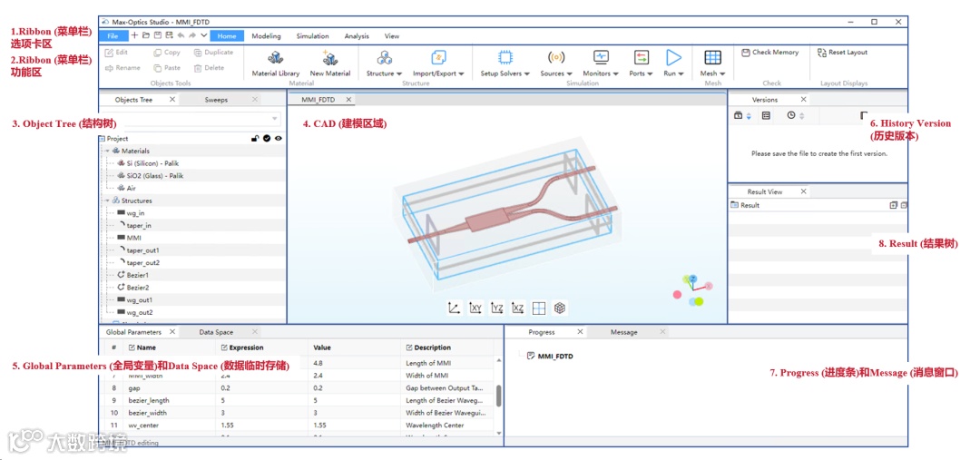Toggle the Project enable checkmark icon
This screenshot has width=980, height=460.
[x=267, y=139]
